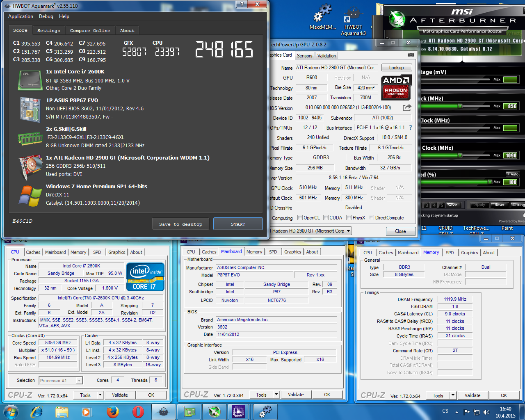The width and height of the screenshot is (525, 420).
Task: Open the graphics card selector dropdown in GPU-Z
Action: point(349,231)
